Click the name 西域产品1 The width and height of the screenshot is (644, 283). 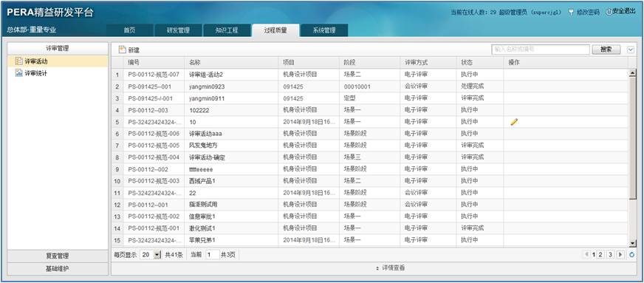(202, 181)
